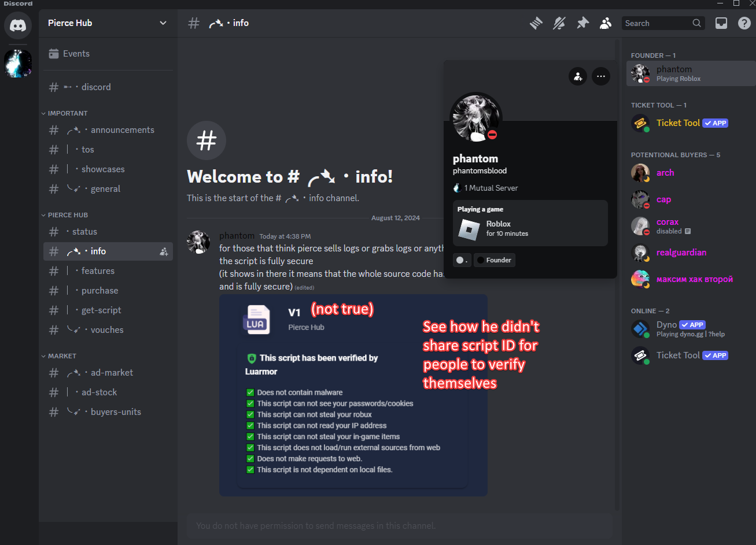Select Dyno bot in member list
This screenshot has height=545, width=756.
pos(691,329)
